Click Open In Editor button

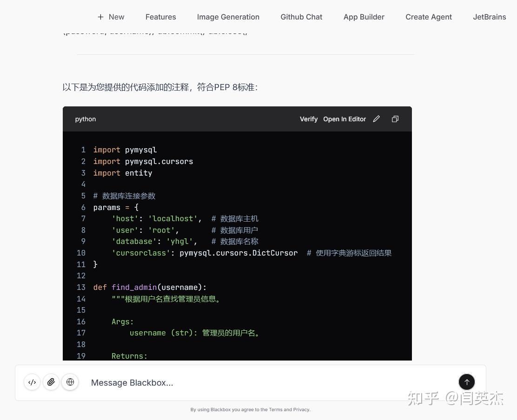tap(345, 119)
